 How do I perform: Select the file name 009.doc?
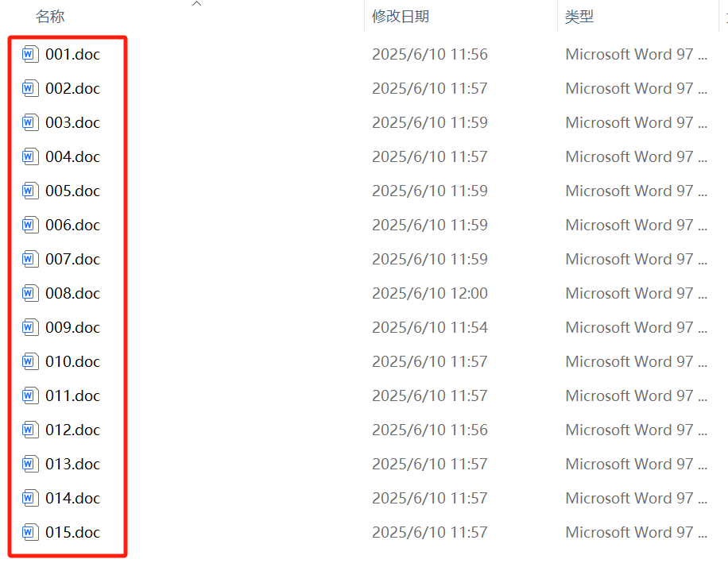73,327
